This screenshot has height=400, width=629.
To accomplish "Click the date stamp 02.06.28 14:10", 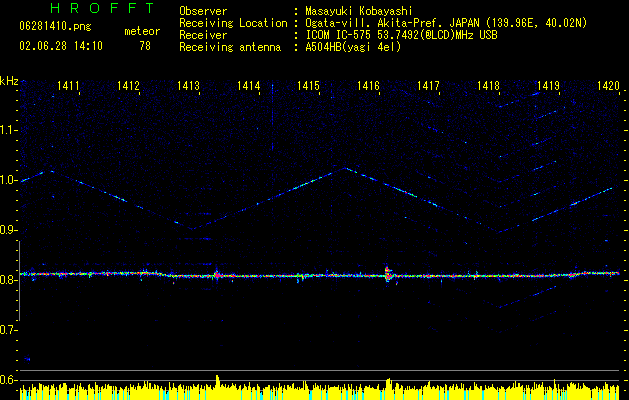I will tap(61, 46).
